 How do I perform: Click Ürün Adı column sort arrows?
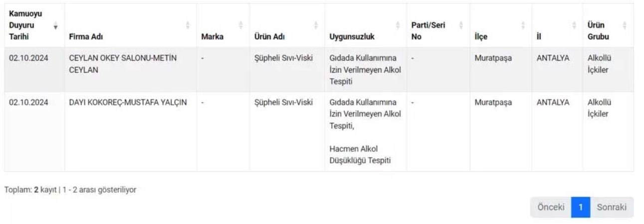click(316, 25)
